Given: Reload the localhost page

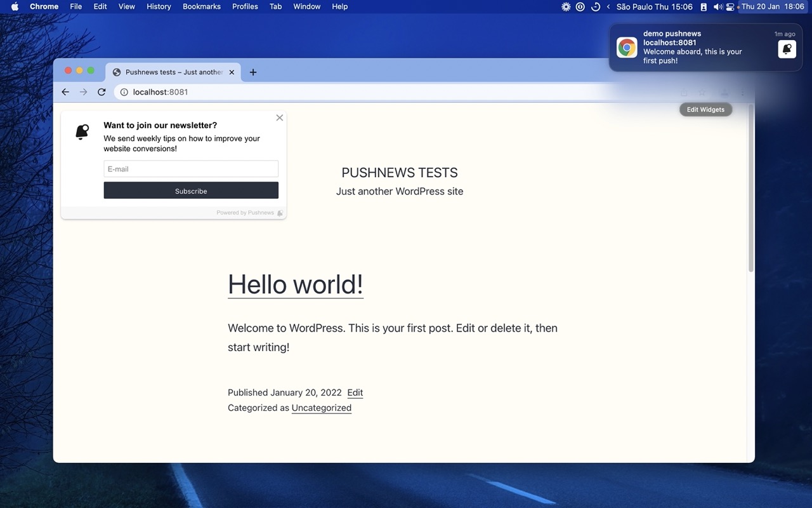Looking at the screenshot, I should point(101,92).
